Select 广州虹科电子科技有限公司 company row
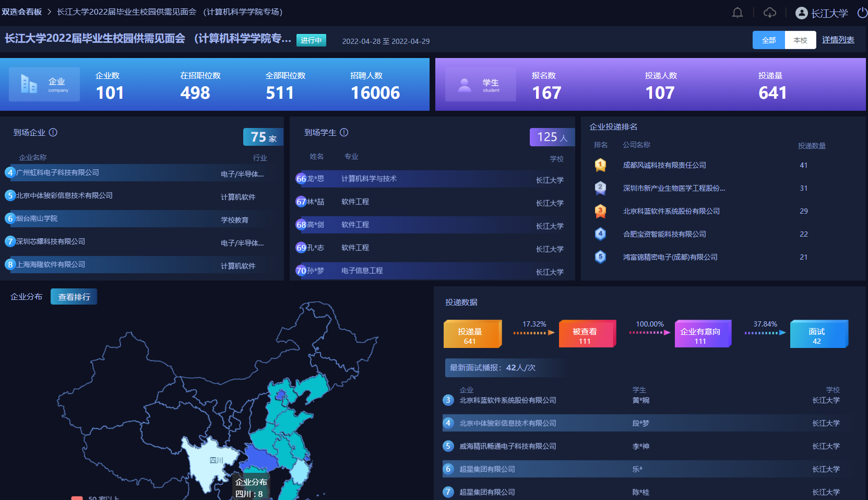 pyautogui.click(x=57, y=172)
